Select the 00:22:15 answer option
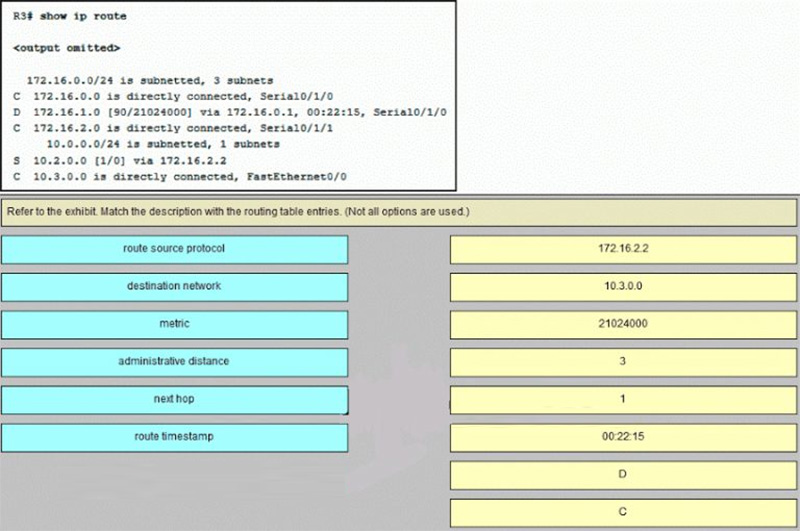Screen dimensions: 800x531 pyautogui.click(x=623, y=438)
